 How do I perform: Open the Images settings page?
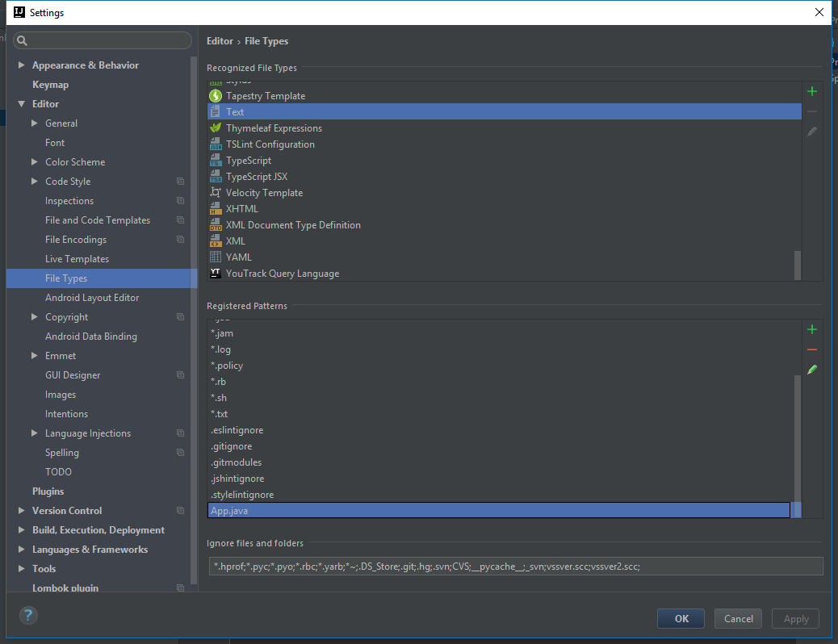[61, 395]
